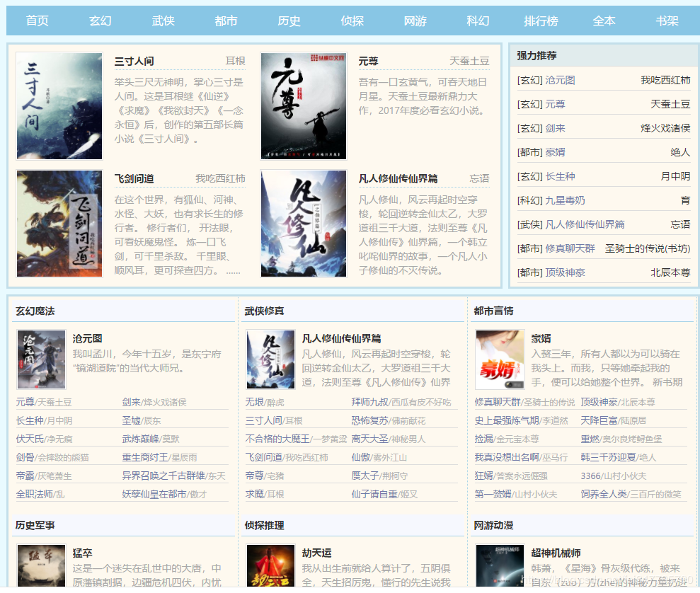Open 剑来 in the 玄幻魔法 list
Image resolution: width=700 pixels, height=593 pixels.
coord(131,402)
